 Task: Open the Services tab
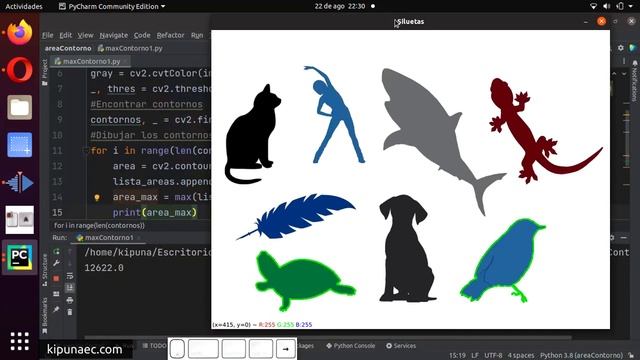[x=401, y=346]
